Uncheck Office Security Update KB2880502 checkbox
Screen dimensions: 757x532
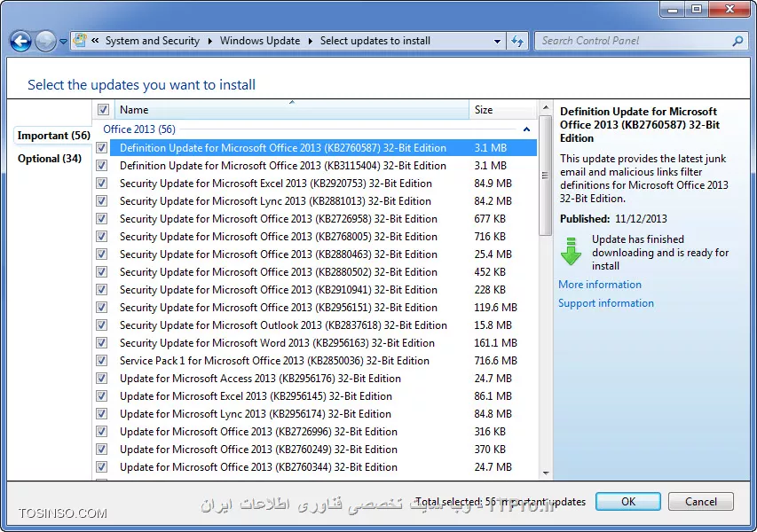[101, 271]
